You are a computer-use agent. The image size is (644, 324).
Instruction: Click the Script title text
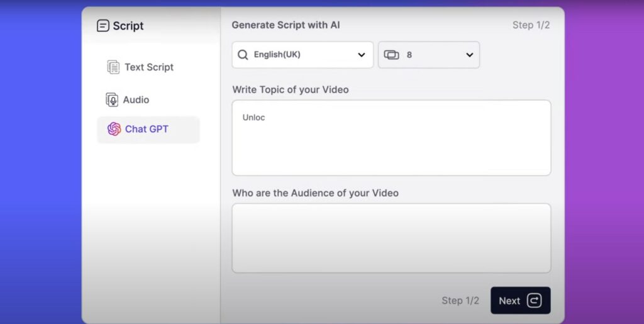(128, 26)
